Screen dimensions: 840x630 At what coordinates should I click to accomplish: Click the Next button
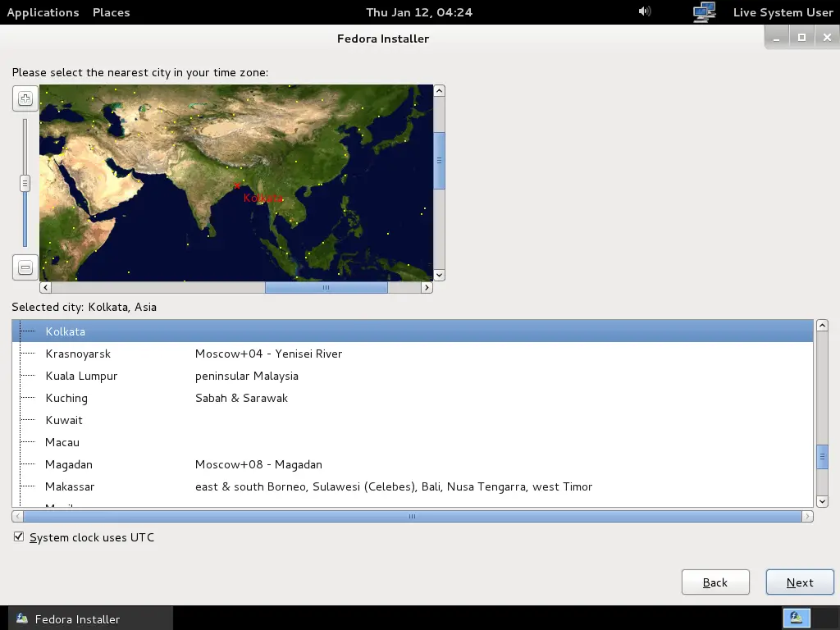click(x=800, y=582)
